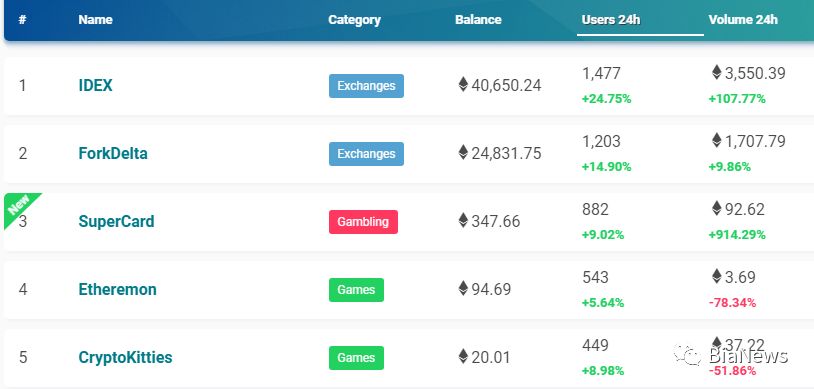Sort the table by Users 24h
Screen dimensions: 814x389
pyautogui.click(x=610, y=20)
